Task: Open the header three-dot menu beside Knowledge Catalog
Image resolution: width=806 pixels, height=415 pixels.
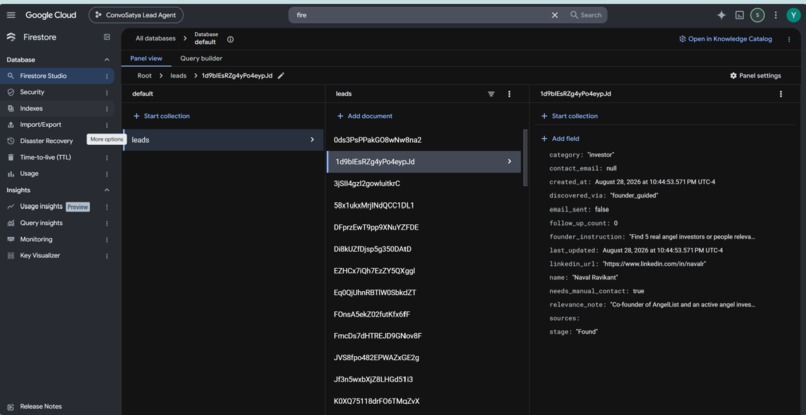Action: pyautogui.click(x=789, y=39)
